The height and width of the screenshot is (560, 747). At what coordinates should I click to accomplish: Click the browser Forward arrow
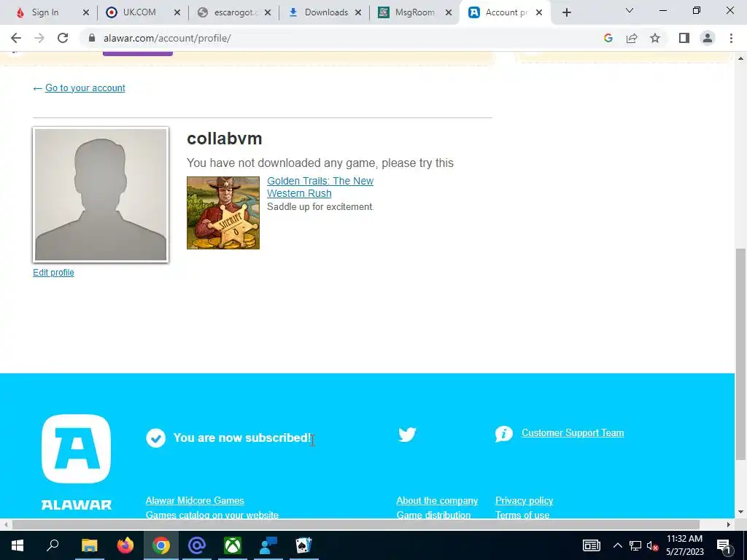39,38
